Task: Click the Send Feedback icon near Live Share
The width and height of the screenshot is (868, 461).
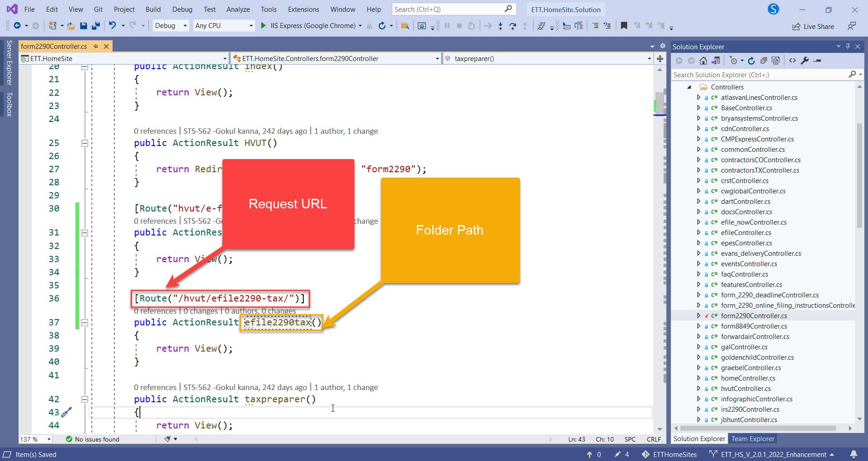Action: click(852, 26)
